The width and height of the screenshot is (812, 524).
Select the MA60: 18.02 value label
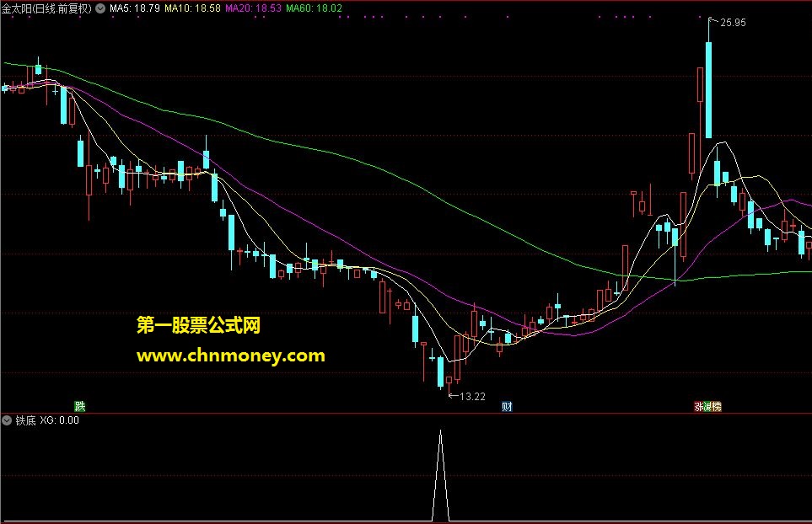(314, 8)
